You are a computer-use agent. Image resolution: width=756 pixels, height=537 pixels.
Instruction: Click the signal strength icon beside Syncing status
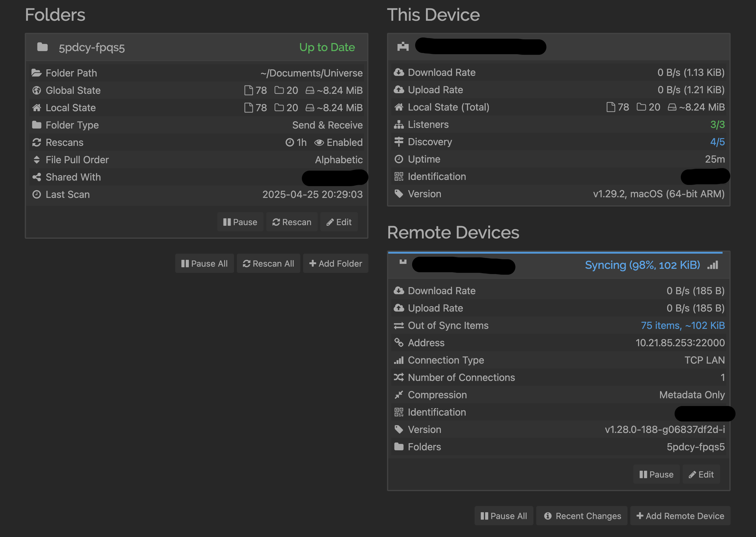713,265
